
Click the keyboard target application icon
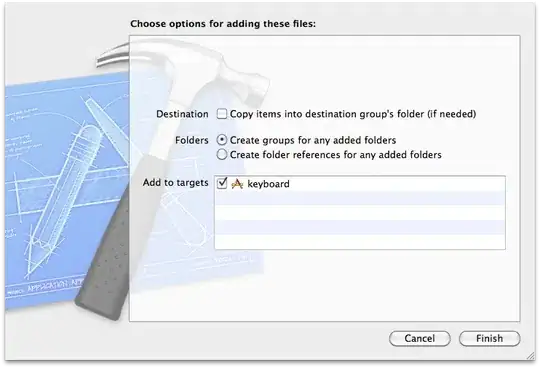tap(237, 184)
